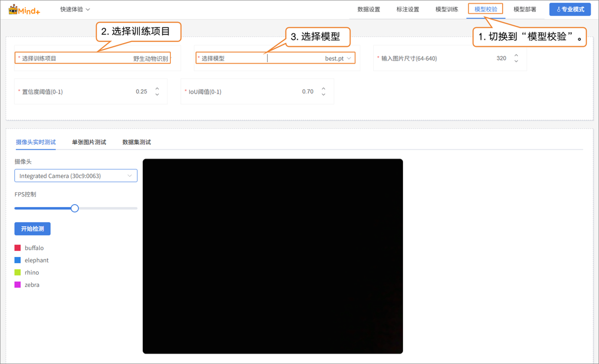The width and height of the screenshot is (599, 364).
Task: Click the 专业模式 button
Action: pos(570,9)
